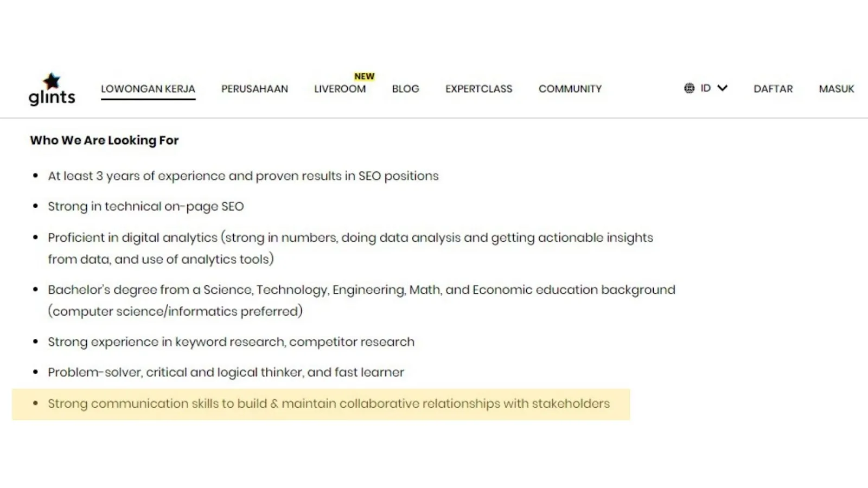Click the globe language icon
868x488 pixels.
tap(690, 88)
